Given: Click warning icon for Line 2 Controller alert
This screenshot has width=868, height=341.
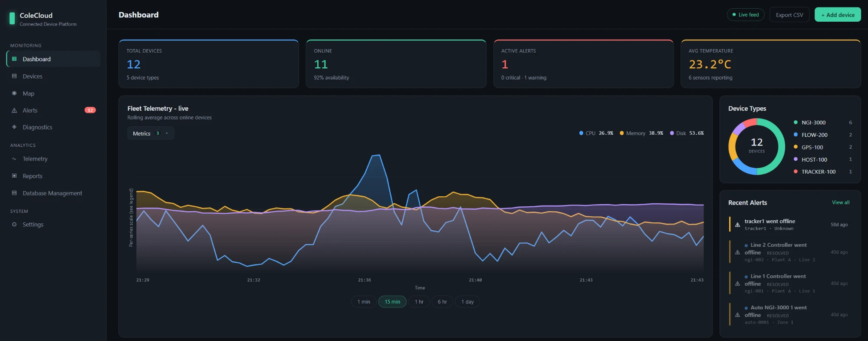Looking at the screenshot, I should [737, 252].
